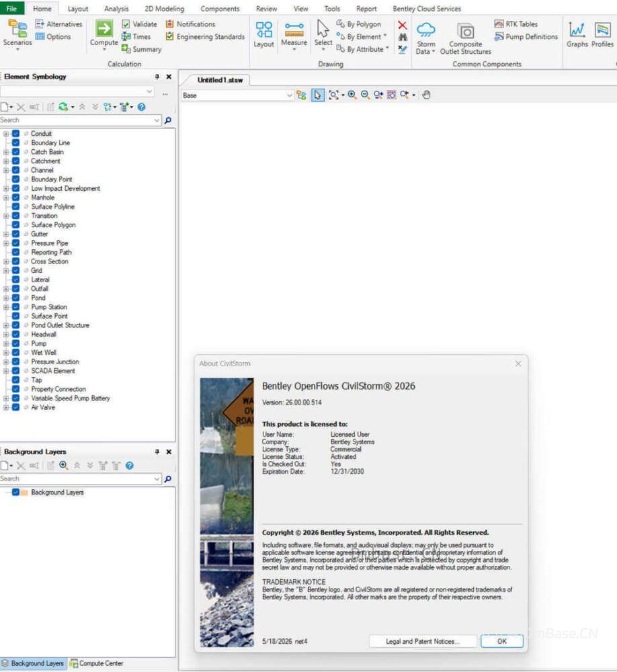617x672 pixels.
Task: Click zoom in on drawing toolbar
Action: [352, 95]
